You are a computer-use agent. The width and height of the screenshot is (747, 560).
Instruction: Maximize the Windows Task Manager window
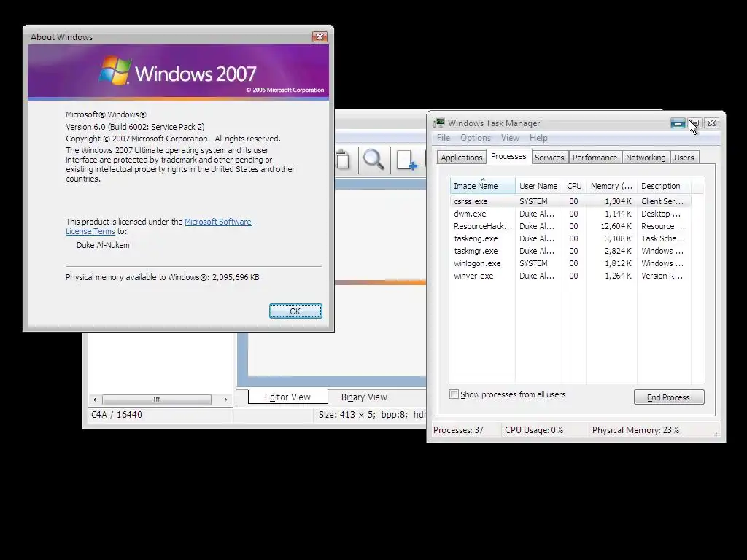[x=694, y=123]
